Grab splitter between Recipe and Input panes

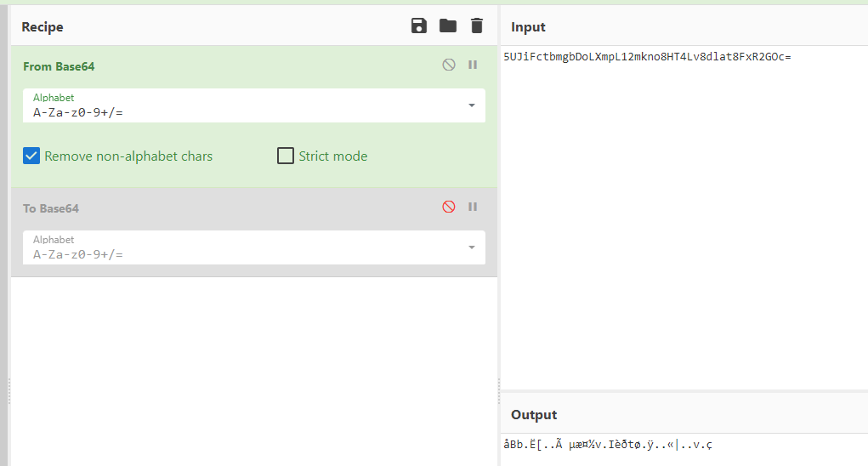pyautogui.click(x=499, y=390)
